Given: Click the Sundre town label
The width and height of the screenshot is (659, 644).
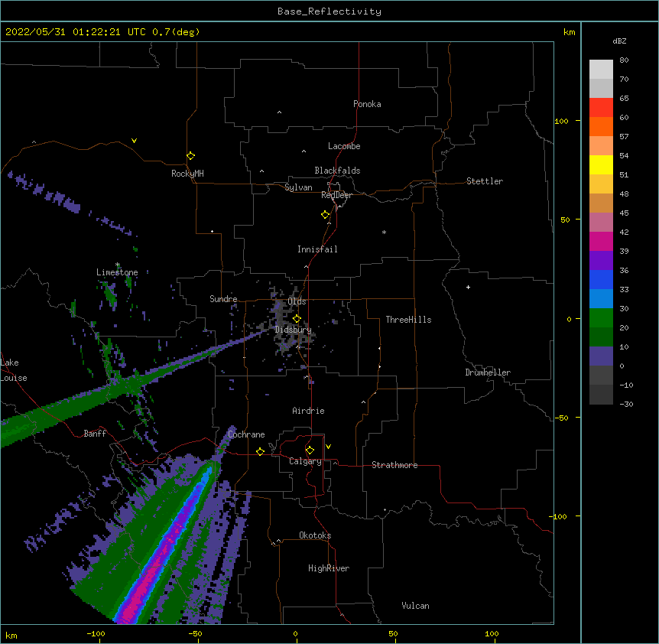Looking at the screenshot, I should (x=223, y=299).
